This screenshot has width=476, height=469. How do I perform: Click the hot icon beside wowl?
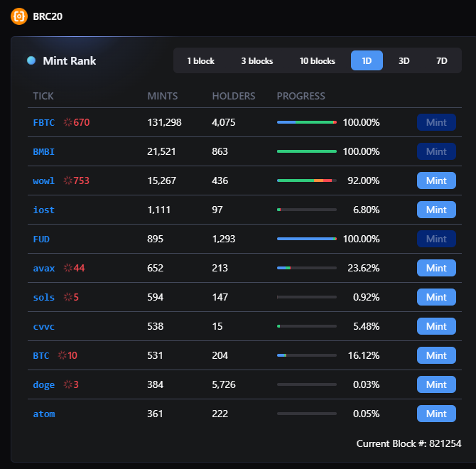coord(68,180)
